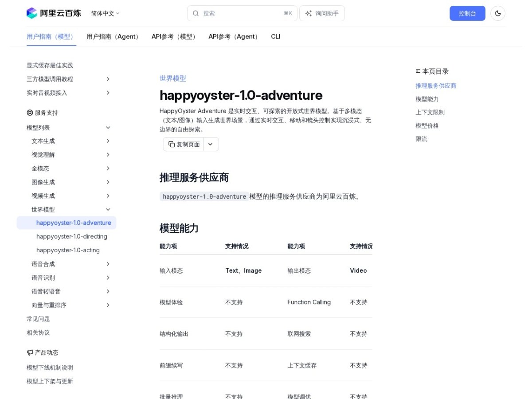Expand the 语音转语音 chevron
This screenshot has height=399, width=532.
point(108,291)
